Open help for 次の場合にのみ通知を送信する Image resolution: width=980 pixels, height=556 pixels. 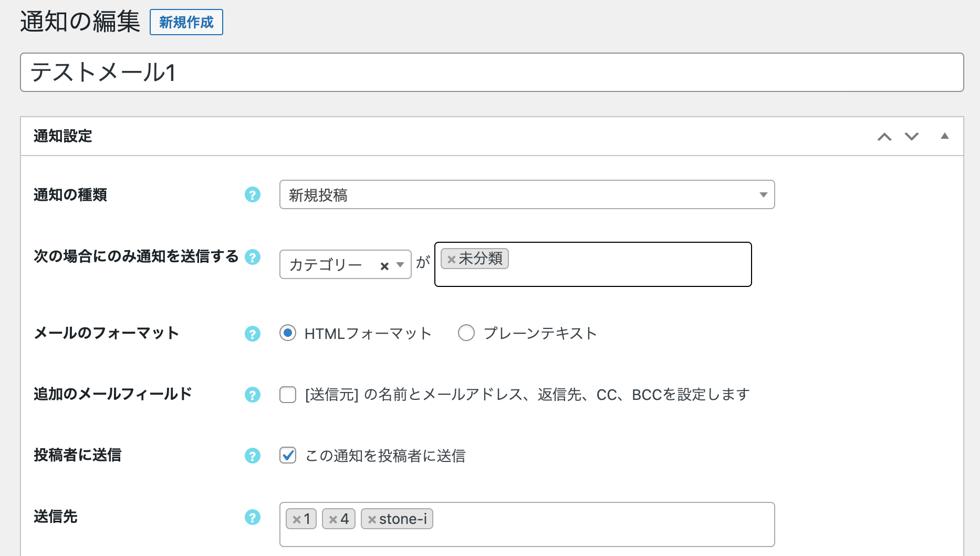(x=253, y=257)
